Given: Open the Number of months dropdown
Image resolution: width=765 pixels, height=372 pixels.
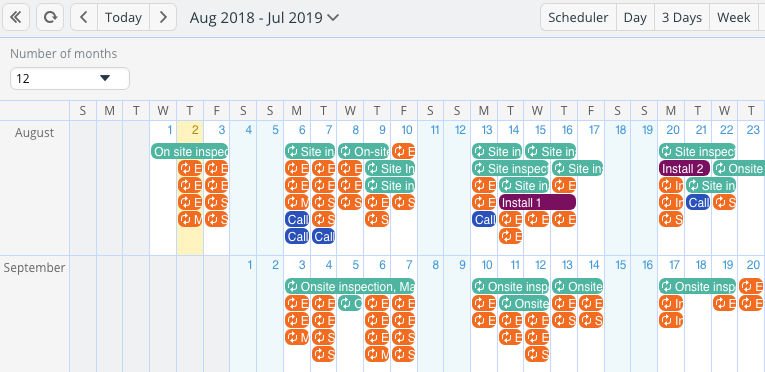Looking at the screenshot, I should tap(70, 78).
